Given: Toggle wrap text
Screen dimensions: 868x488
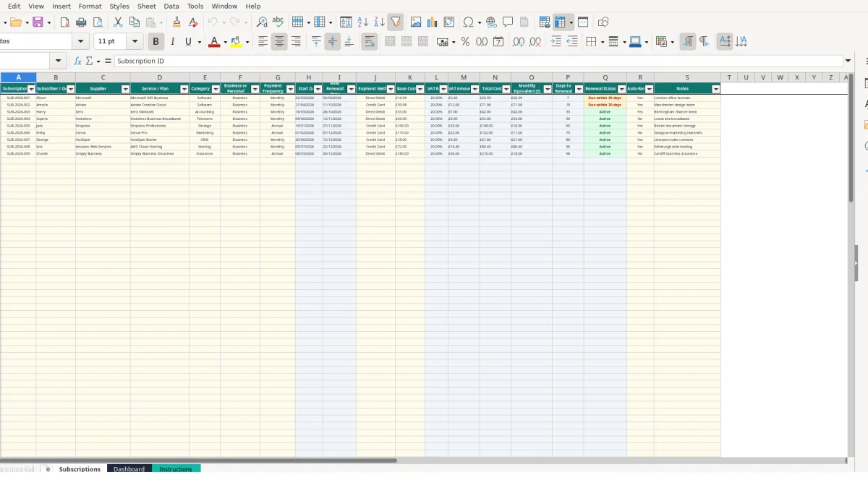Looking at the screenshot, I should (369, 42).
